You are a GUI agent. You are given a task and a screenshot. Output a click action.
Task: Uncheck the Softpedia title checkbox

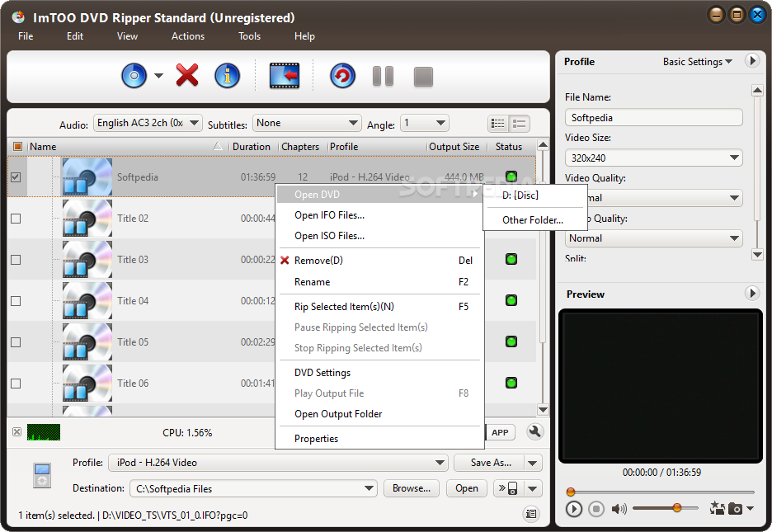16,177
